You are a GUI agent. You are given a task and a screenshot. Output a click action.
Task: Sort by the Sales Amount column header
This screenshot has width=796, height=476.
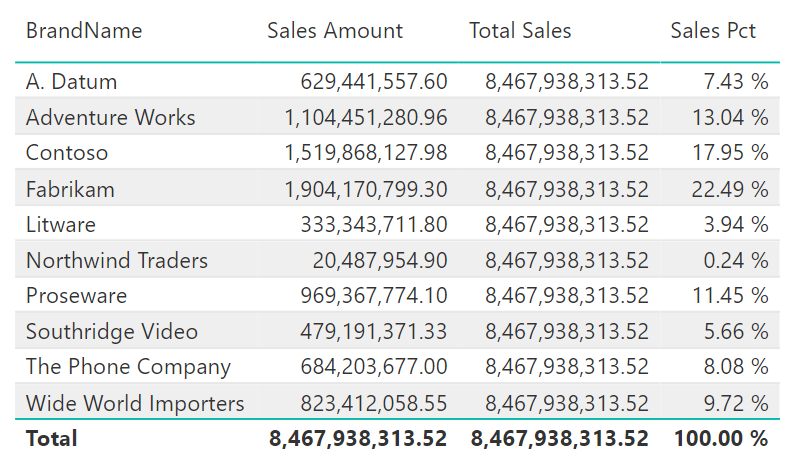335,31
